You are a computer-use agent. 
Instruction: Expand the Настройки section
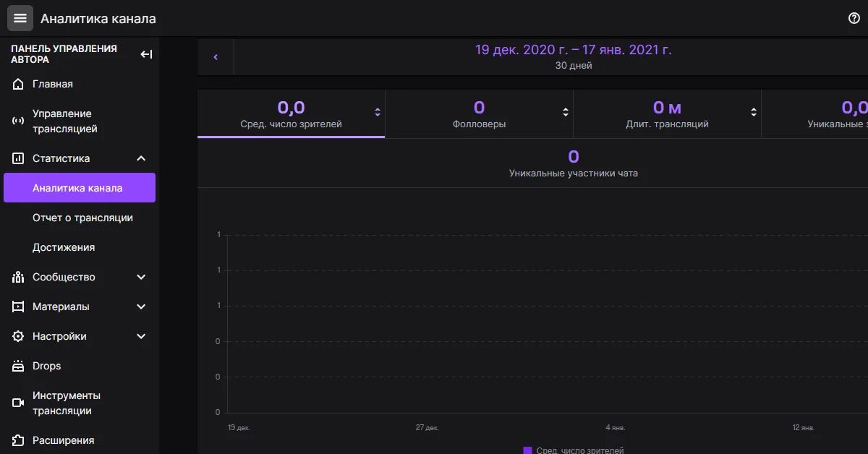(141, 336)
